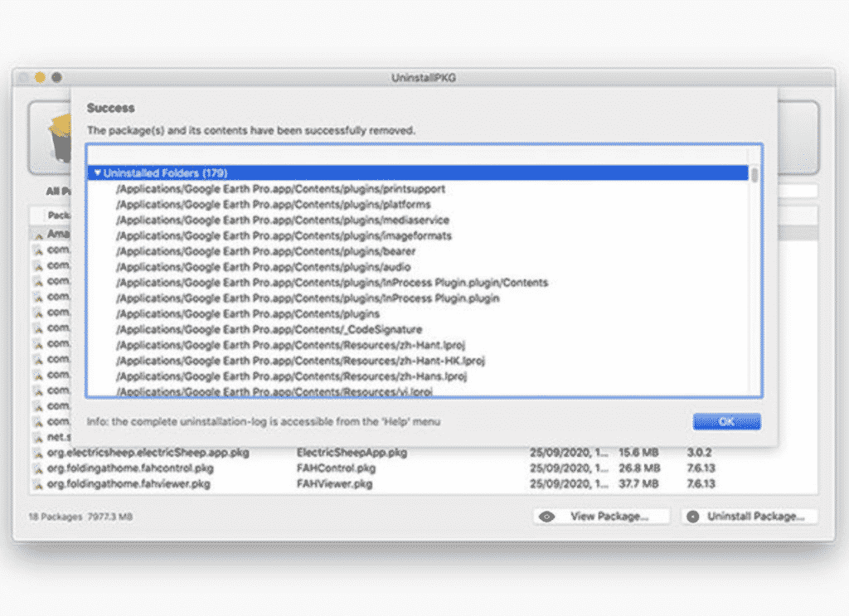Click the warning icon beside ElectricSheepApp.pkg
Viewport: 849px width, 616px height.
[38, 453]
